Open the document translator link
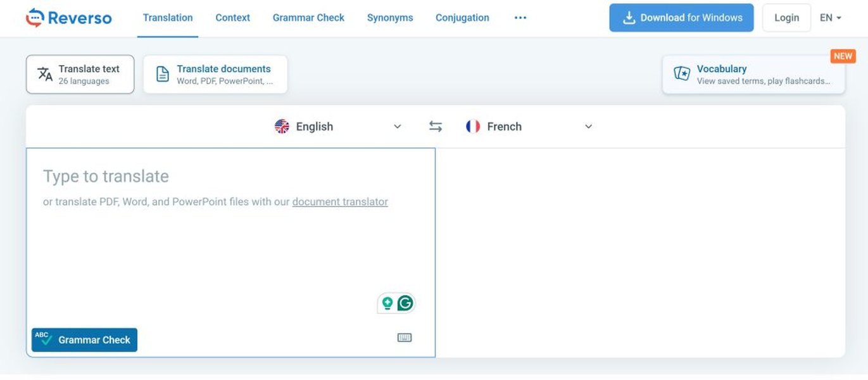The height and width of the screenshot is (380, 868). [339, 201]
